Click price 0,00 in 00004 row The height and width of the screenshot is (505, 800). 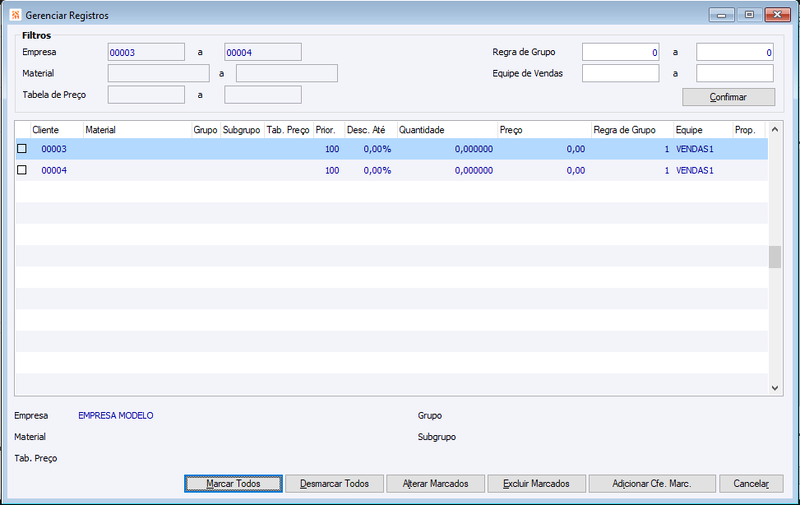[x=576, y=170]
